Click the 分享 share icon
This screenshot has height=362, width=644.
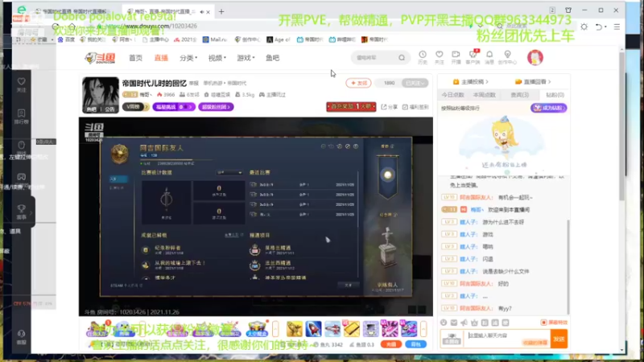(389, 107)
